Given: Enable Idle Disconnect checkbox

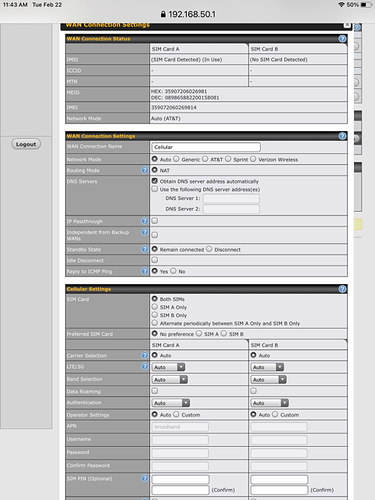Looking at the screenshot, I should pos(155,260).
